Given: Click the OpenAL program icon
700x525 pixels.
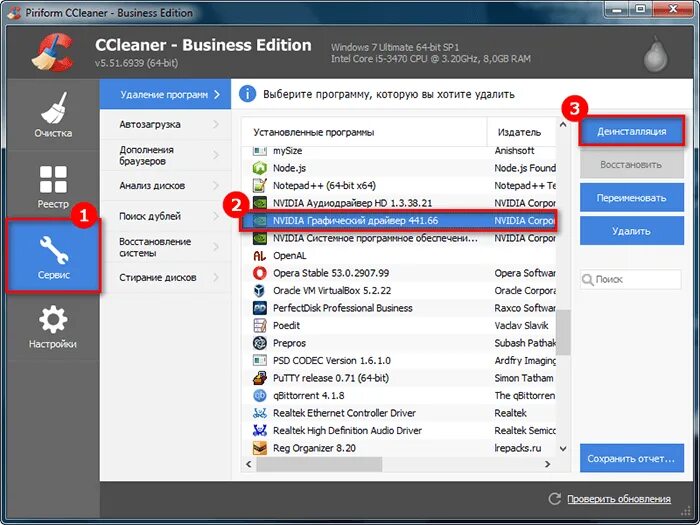Looking at the screenshot, I should click(259, 256).
